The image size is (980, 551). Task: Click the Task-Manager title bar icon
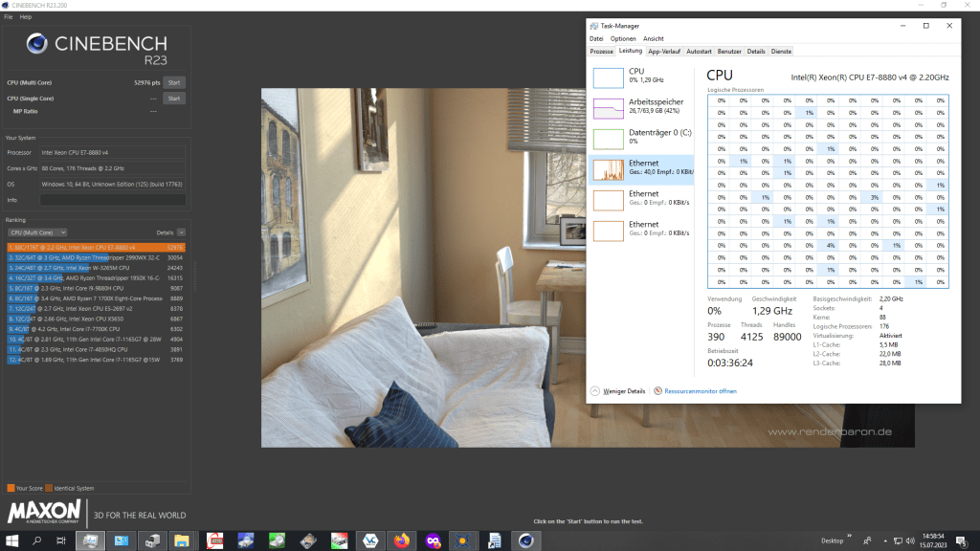593,26
